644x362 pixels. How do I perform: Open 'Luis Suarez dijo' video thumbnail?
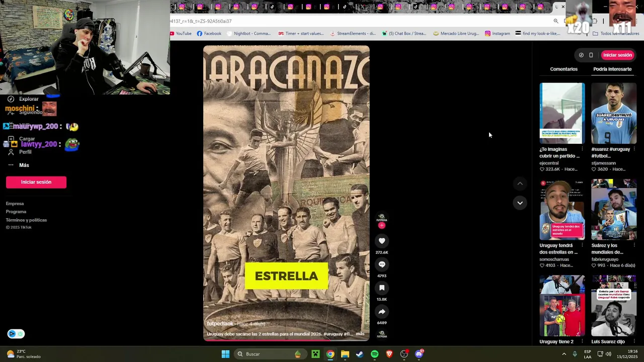(613, 306)
